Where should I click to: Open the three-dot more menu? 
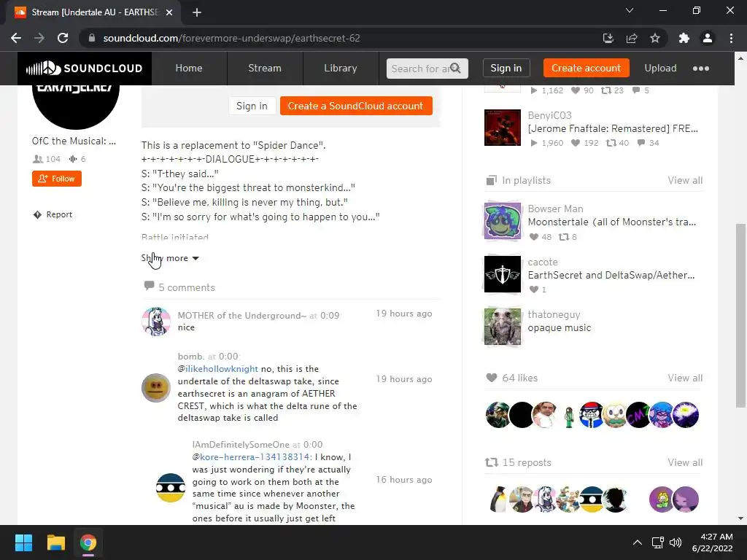(x=701, y=69)
